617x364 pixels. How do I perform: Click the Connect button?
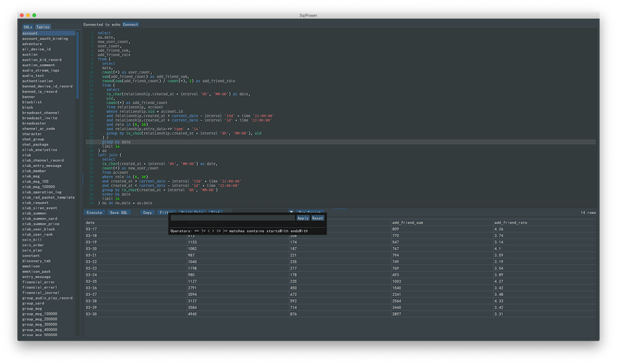(131, 25)
